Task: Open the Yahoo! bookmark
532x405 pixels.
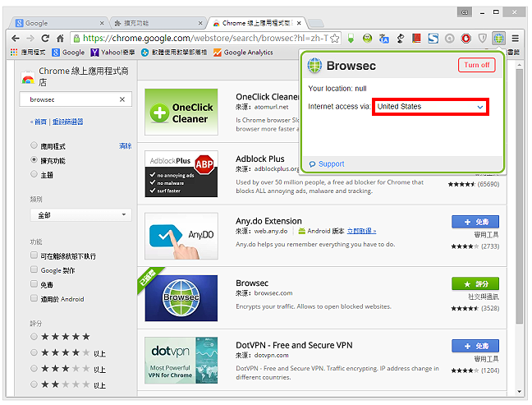Action: (x=112, y=53)
